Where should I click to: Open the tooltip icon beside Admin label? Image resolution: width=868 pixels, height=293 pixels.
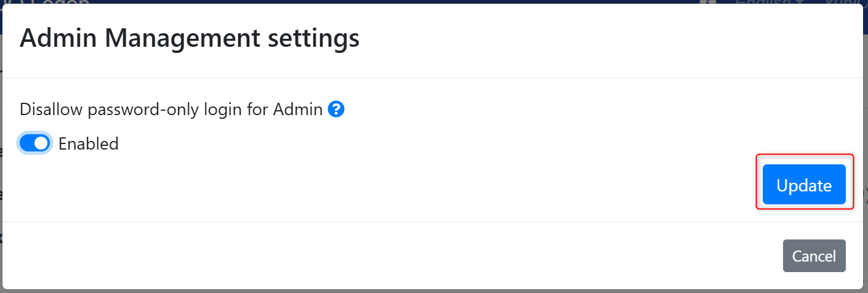coord(336,110)
